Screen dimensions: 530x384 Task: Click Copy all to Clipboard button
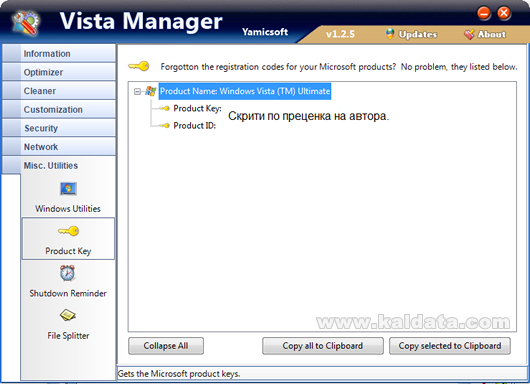click(x=323, y=346)
